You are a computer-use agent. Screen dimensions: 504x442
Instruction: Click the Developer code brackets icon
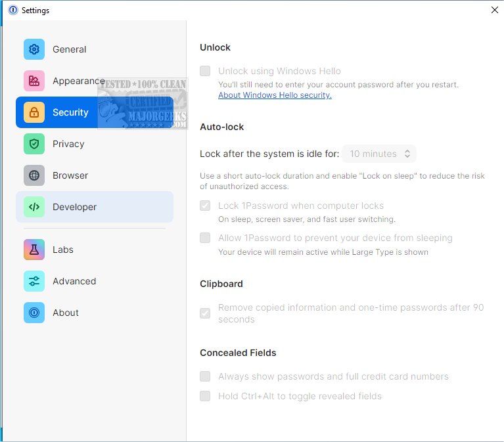34,207
